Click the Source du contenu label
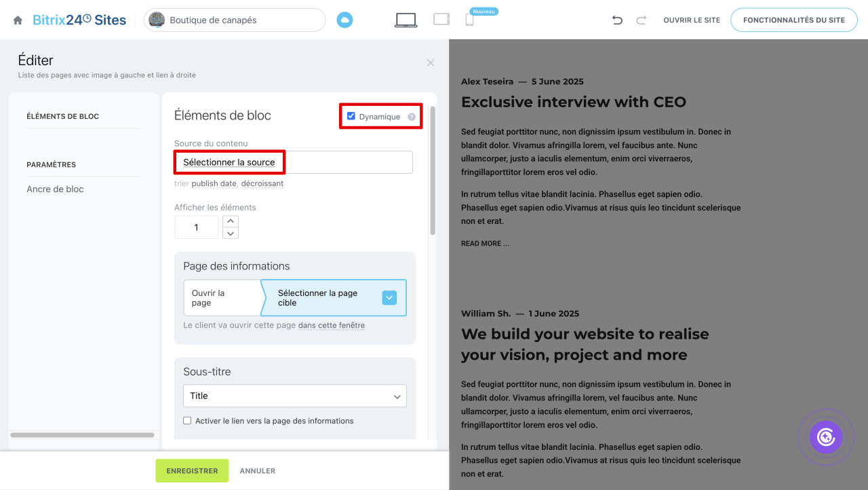The width and height of the screenshot is (868, 490). 211,143
